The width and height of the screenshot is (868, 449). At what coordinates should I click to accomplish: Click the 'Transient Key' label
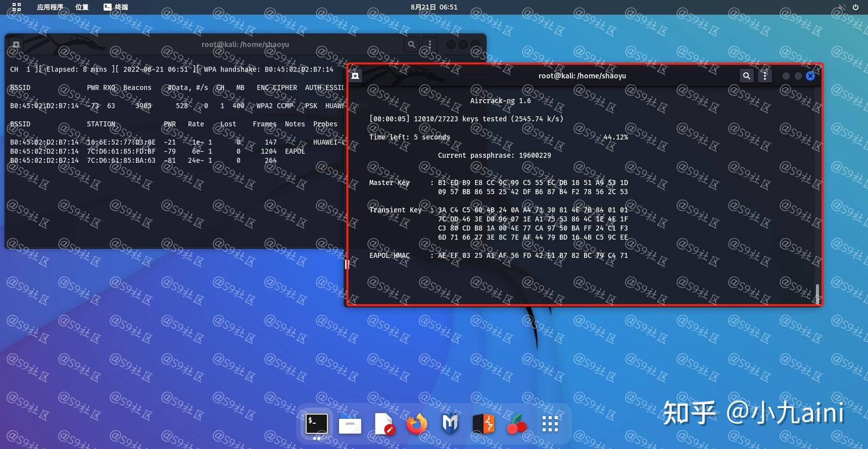(x=395, y=210)
